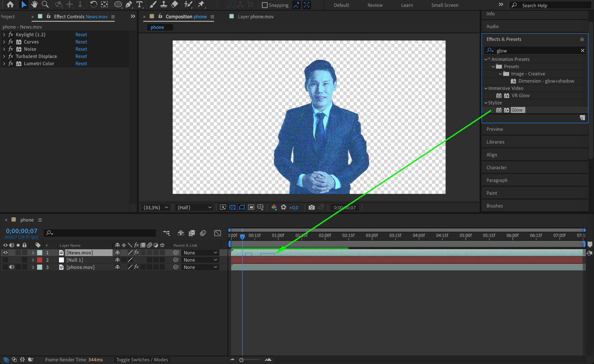Enable the Snapping checkbox
Image resolution: width=594 pixels, height=364 pixels.
[x=265, y=5]
